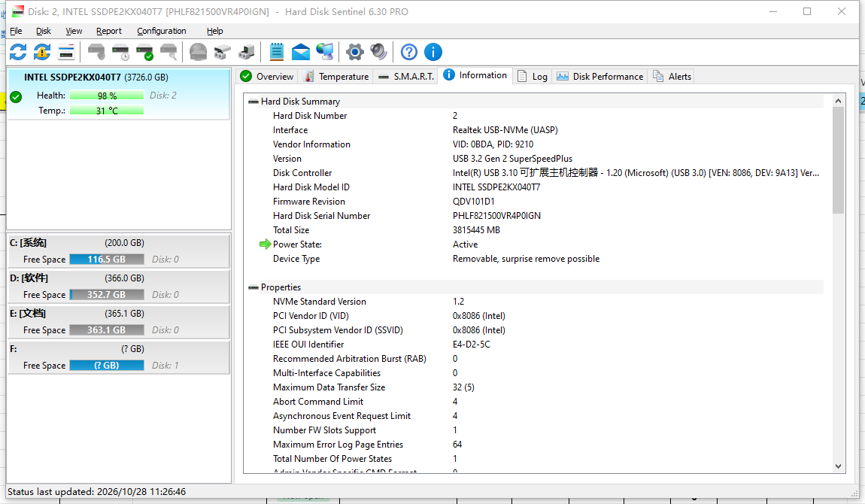Click the gray disk with shield icon
Viewport: 865px width, 504px height.
(x=96, y=53)
